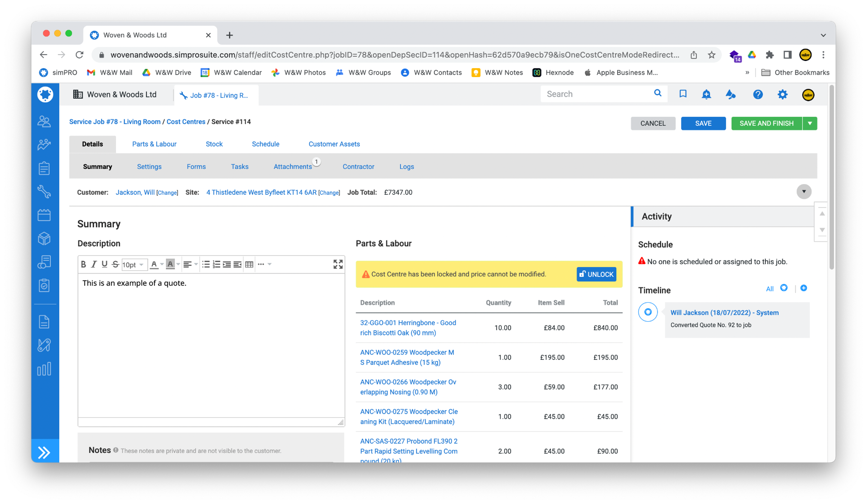Toggle bold formatting in description editor

(83, 264)
